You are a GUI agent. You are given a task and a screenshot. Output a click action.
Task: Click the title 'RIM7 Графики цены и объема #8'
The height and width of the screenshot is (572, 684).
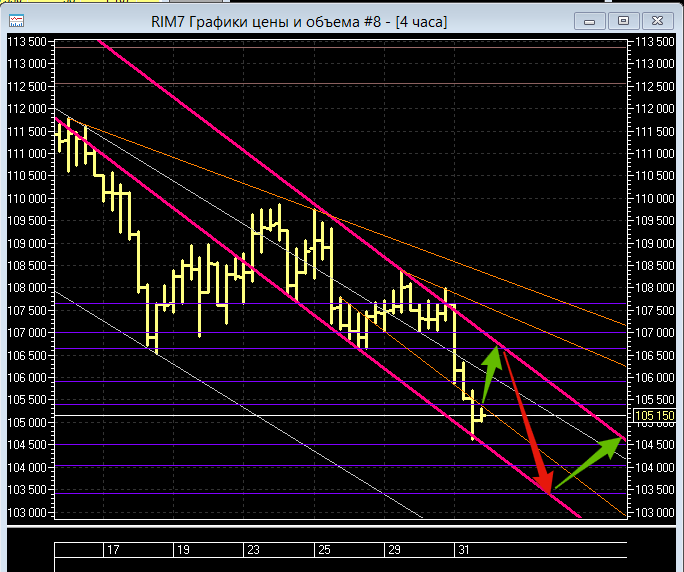tap(266, 22)
